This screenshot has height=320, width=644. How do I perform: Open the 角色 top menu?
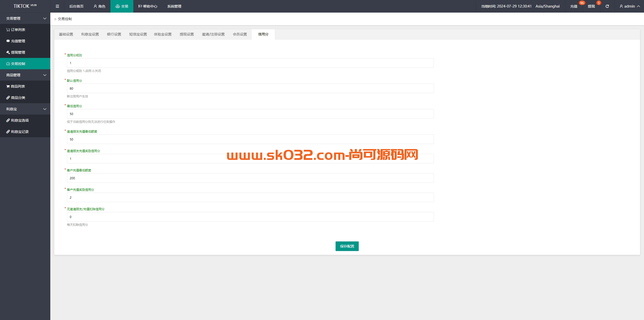click(99, 6)
